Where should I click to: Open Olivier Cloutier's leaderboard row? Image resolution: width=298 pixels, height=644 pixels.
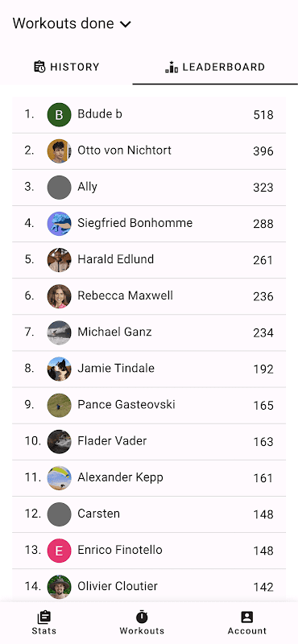149,587
